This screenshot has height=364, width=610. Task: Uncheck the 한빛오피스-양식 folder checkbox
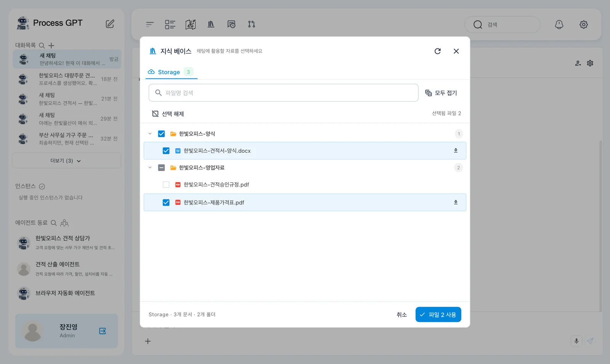tap(161, 134)
